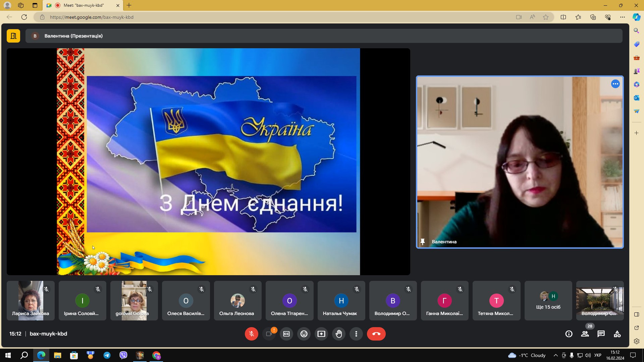This screenshot has width=644, height=362.
Task: Open a new browser tab
Action: (129, 5)
